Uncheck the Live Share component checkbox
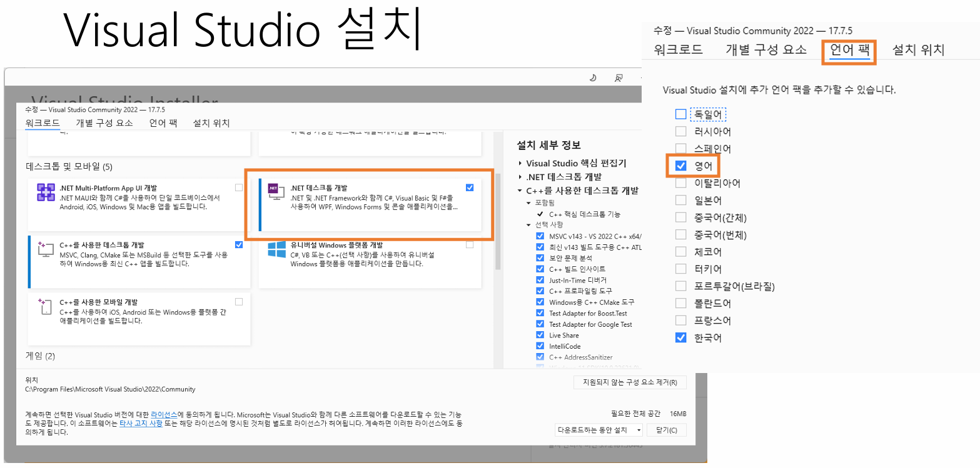The height and width of the screenshot is (468, 980). (x=540, y=335)
